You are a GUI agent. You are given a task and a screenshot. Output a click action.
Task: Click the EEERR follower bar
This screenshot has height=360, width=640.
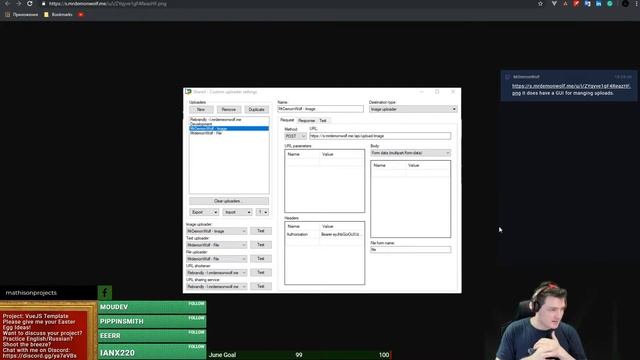click(152, 336)
